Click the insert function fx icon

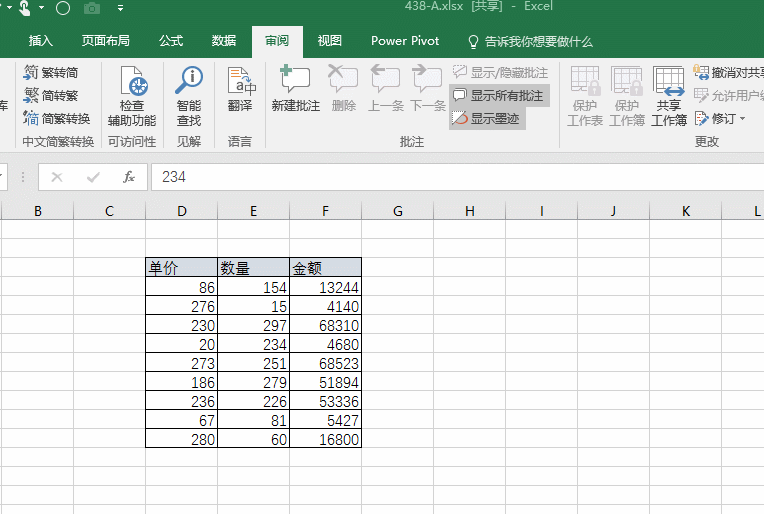pos(128,177)
